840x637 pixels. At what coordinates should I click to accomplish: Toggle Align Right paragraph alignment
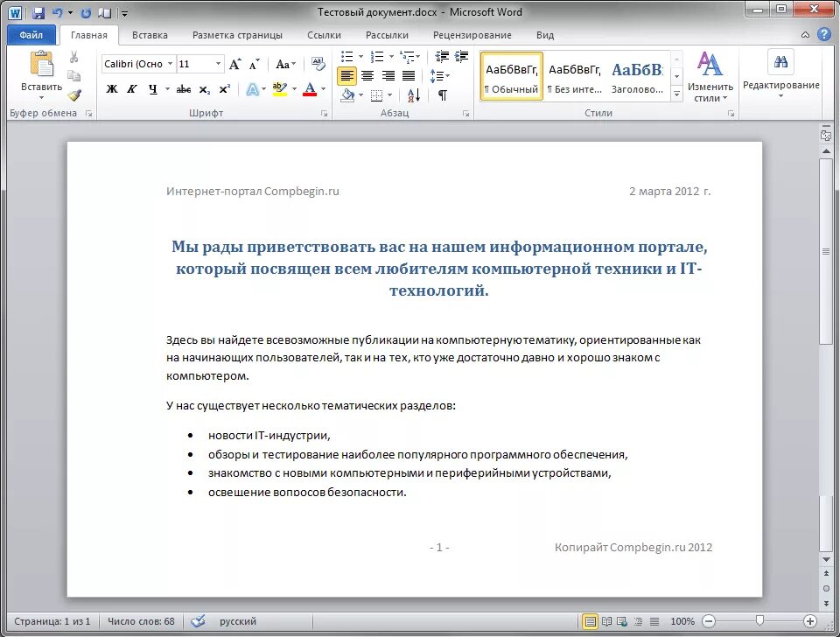388,76
